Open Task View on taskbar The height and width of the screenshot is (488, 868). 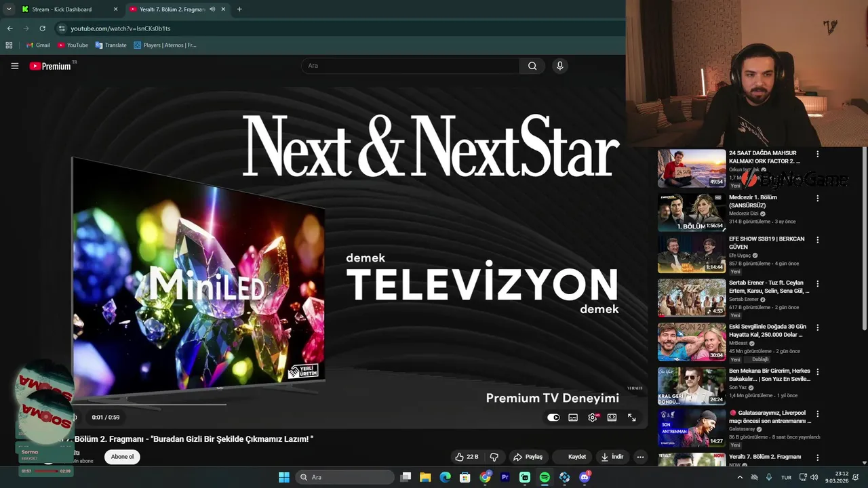click(406, 477)
